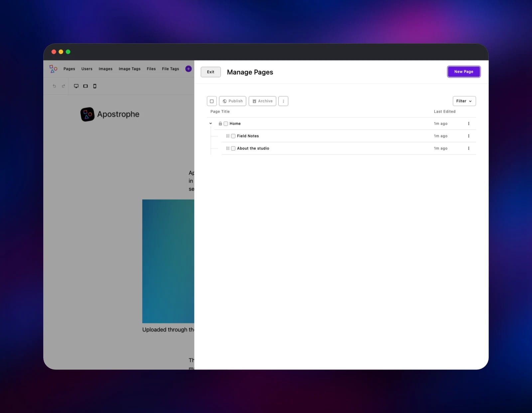Click the lock icon beside Home
Image resolution: width=532 pixels, height=413 pixels.
coord(220,123)
